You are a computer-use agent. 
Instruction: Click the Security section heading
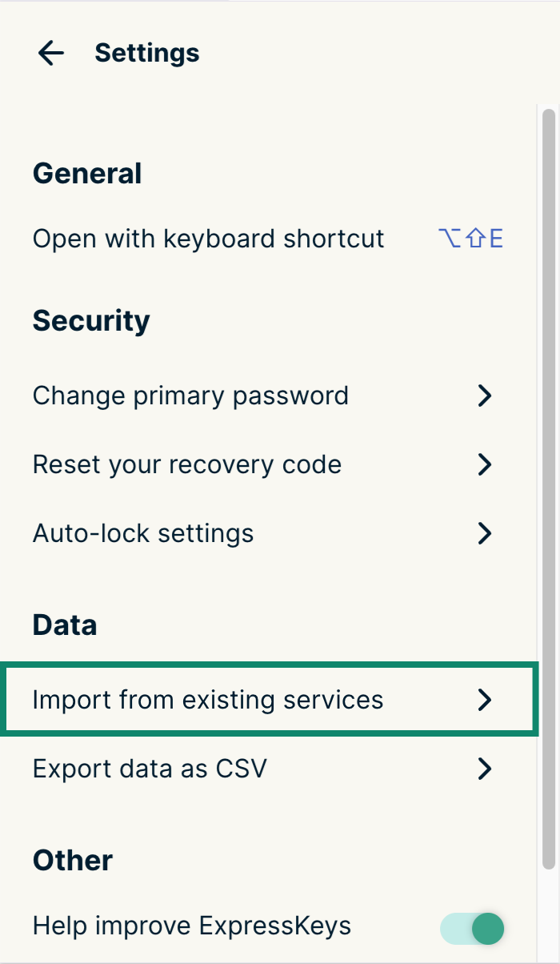pos(91,321)
